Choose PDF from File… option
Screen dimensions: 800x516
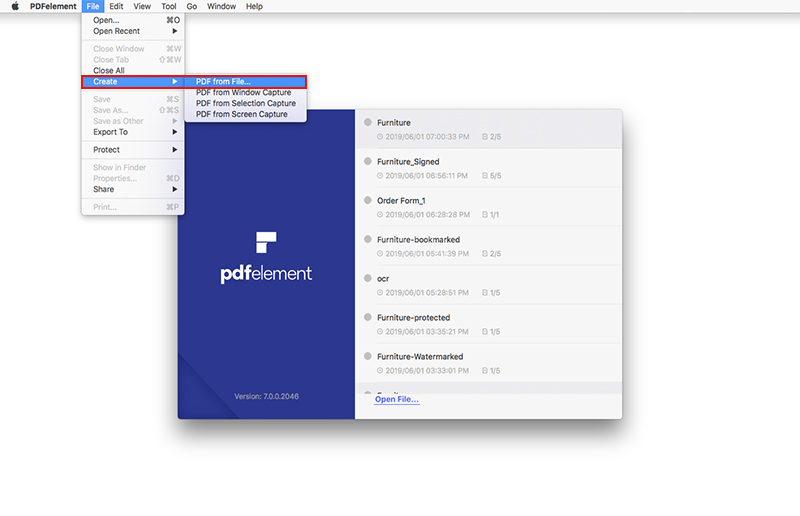pyautogui.click(x=224, y=81)
